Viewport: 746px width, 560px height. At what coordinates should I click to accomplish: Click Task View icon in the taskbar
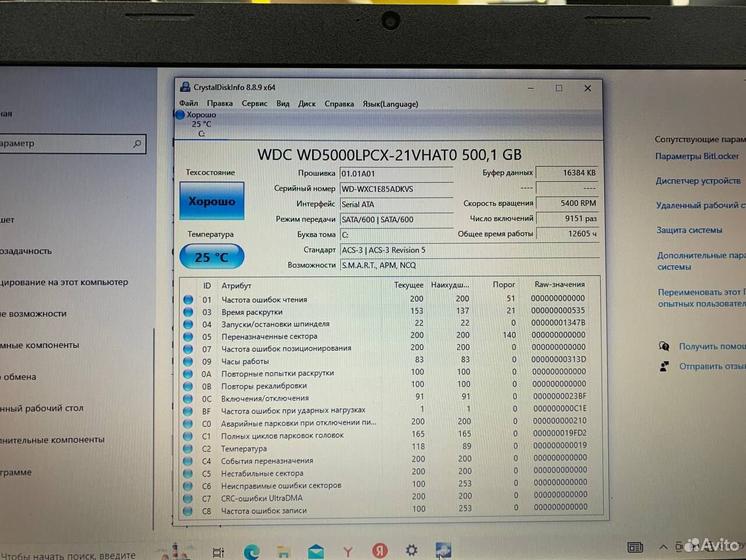(219, 551)
